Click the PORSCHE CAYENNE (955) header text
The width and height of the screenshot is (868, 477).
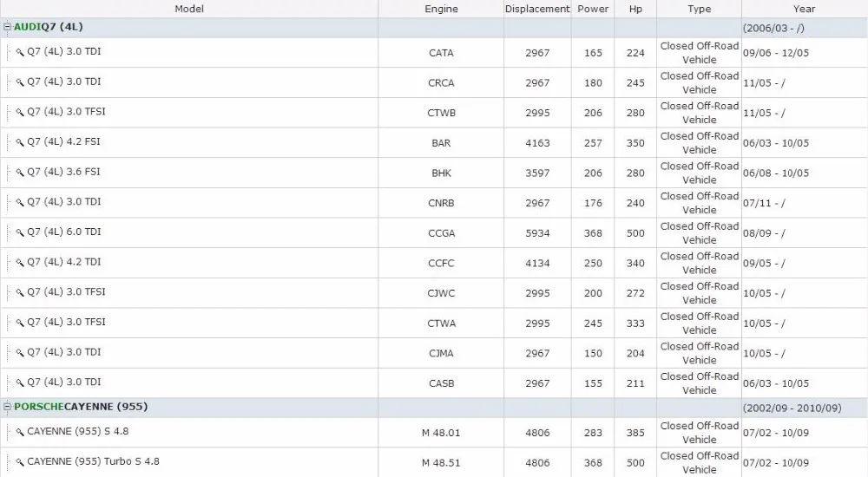[81, 407]
